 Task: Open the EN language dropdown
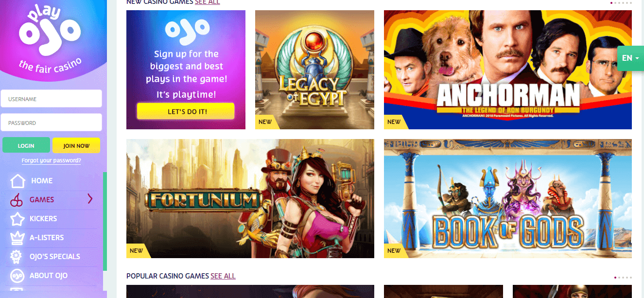coord(630,58)
